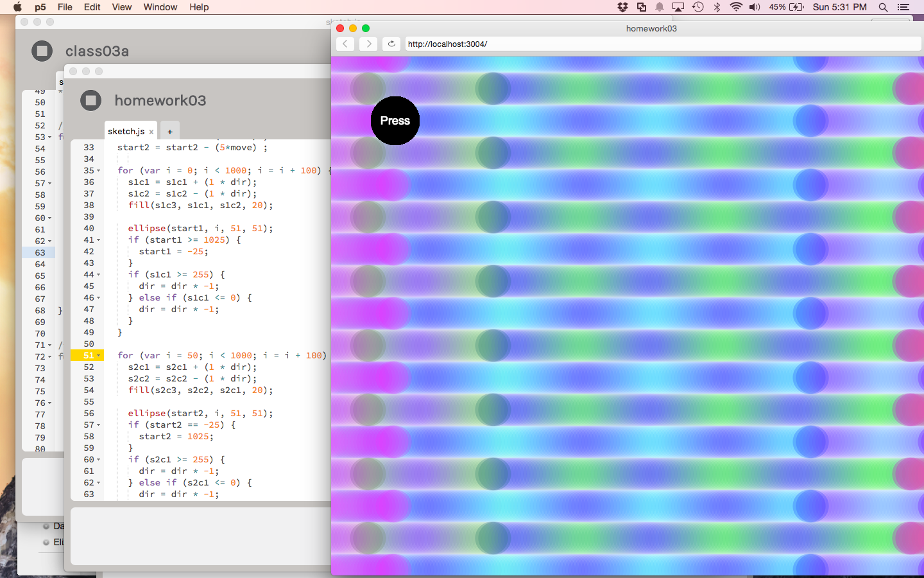Select the sketch.js tab
This screenshot has width=924, height=578.
126,132
